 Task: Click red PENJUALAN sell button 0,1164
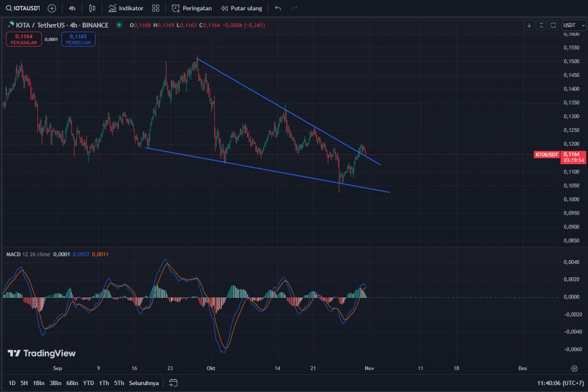[x=24, y=40]
